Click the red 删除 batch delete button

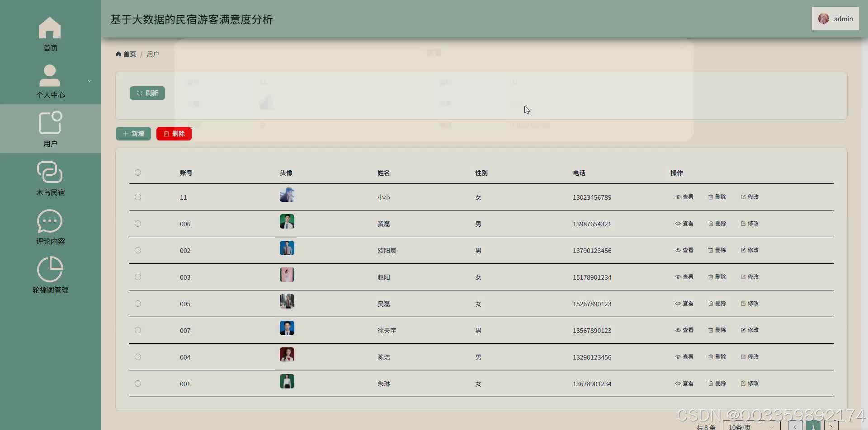tap(174, 134)
